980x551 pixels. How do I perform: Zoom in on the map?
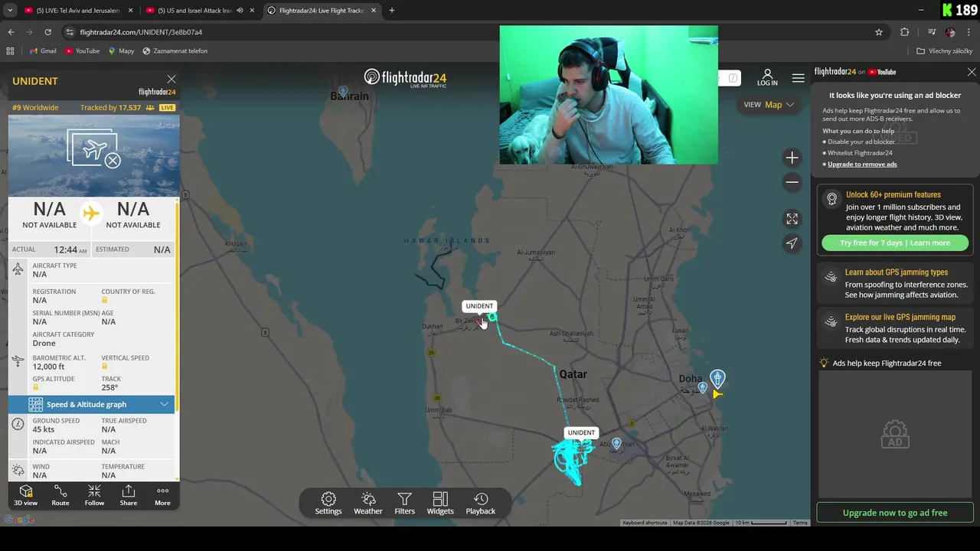point(792,158)
